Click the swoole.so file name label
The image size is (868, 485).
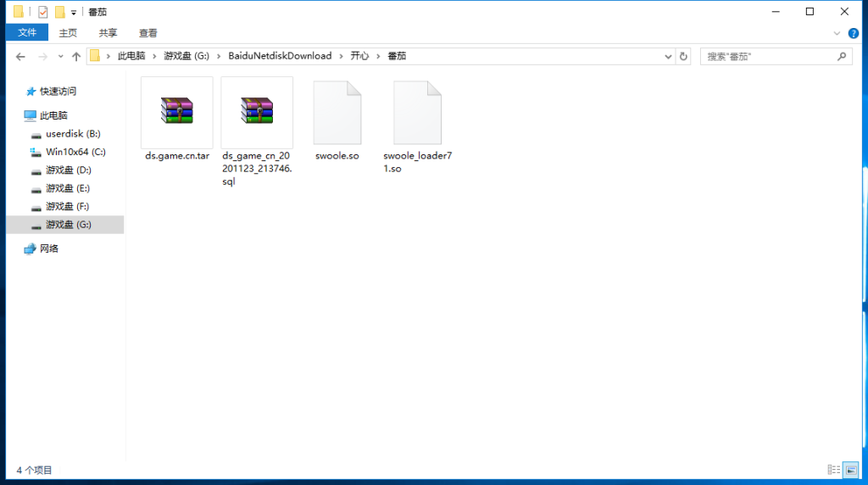(x=337, y=156)
